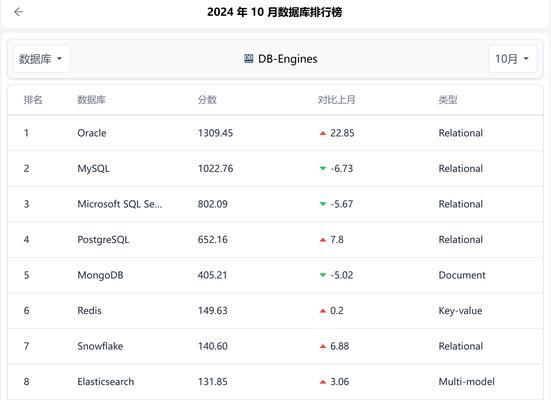
Task: Click the score 140.60
Action: 213,346
